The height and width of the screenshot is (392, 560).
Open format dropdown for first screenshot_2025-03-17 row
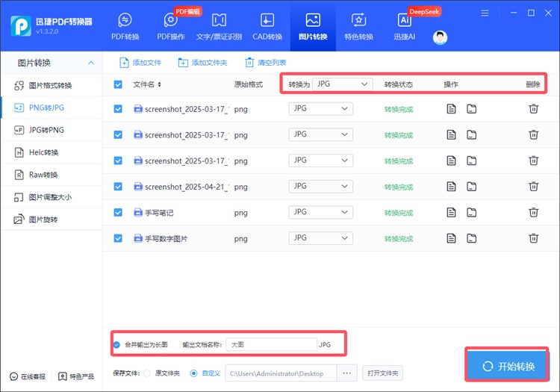[x=321, y=108]
